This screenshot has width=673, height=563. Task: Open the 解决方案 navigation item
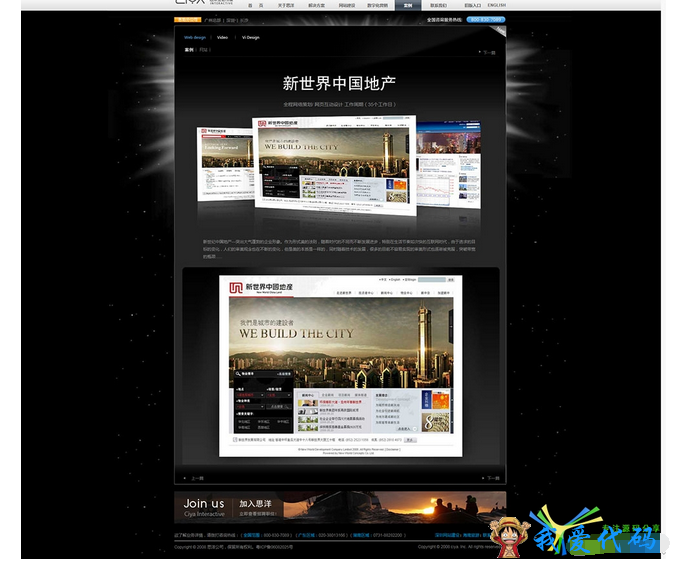(316, 5)
